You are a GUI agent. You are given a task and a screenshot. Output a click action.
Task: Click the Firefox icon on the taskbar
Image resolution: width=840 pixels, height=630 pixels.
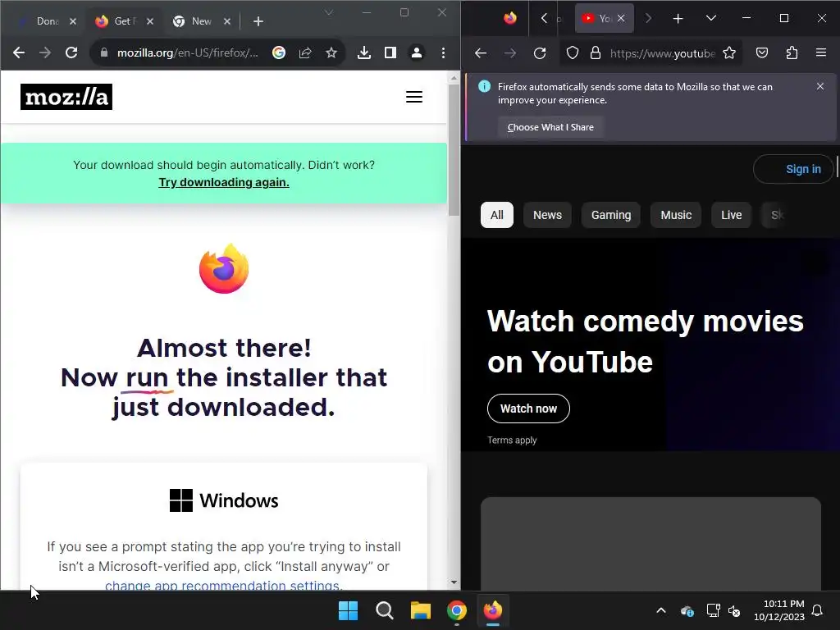493,610
